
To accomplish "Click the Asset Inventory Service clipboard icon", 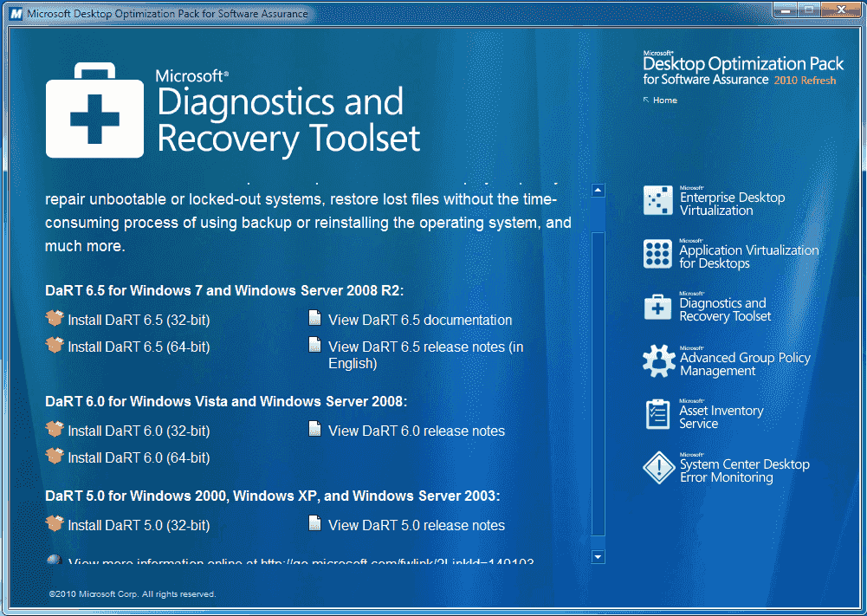I will point(658,414).
